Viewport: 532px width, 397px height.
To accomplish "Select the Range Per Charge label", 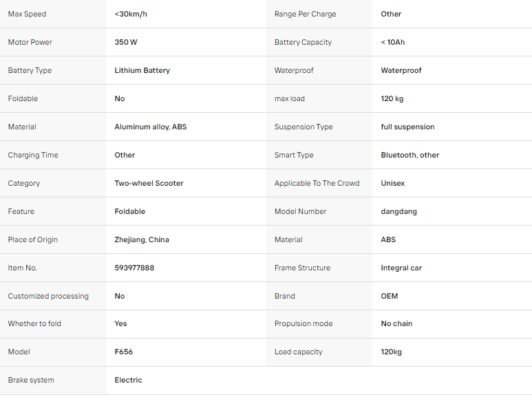I will [x=305, y=14].
